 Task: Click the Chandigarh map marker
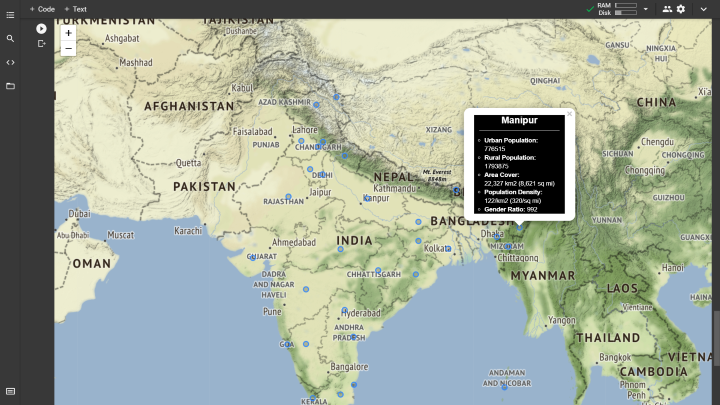(318, 146)
